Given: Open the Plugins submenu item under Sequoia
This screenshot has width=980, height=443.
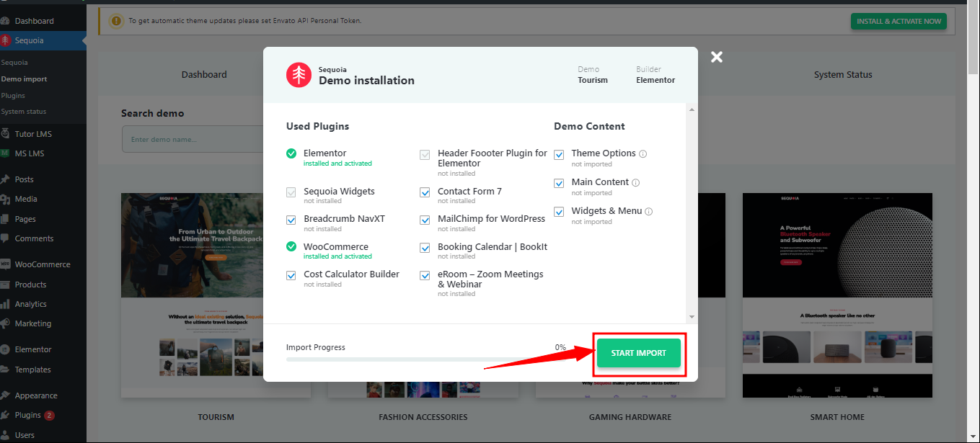Looking at the screenshot, I should pyautogui.click(x=13, y=95).
